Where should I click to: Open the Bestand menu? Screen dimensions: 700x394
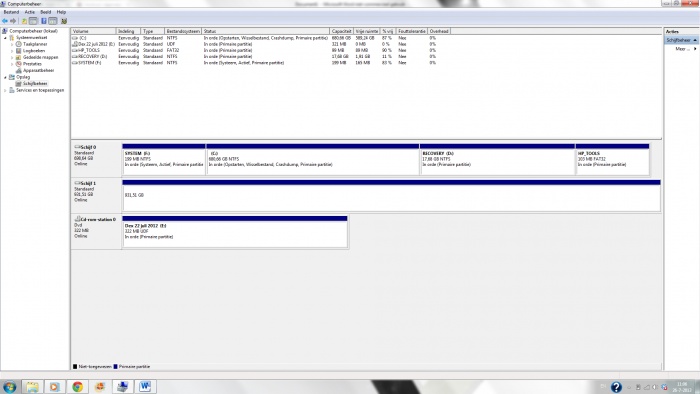click(x=11, y=12)
